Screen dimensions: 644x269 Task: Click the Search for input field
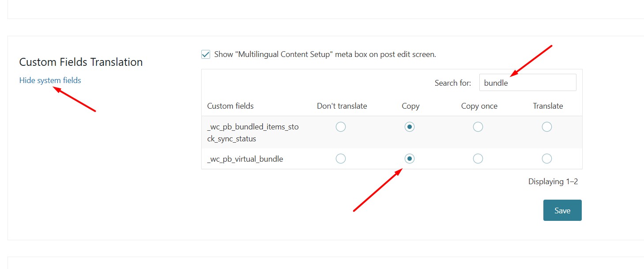point(527,83)
